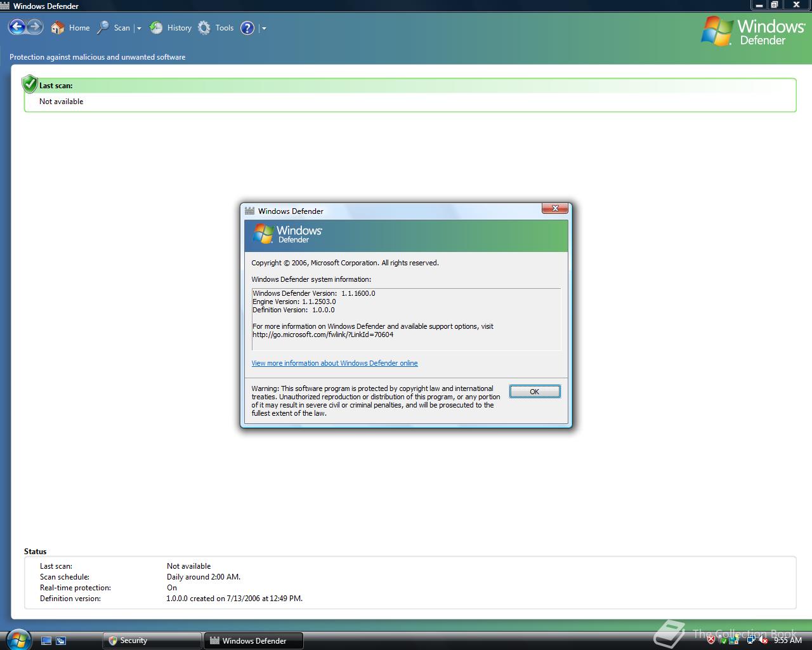Click the Windows Defender logo in About dialog
Screen dimensions: 812x650
pyautogui.click(x=287, y=234)
